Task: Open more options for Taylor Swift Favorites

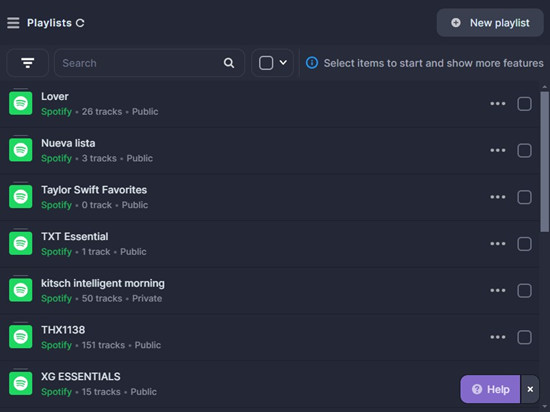Action: click(x=498, y=197)
